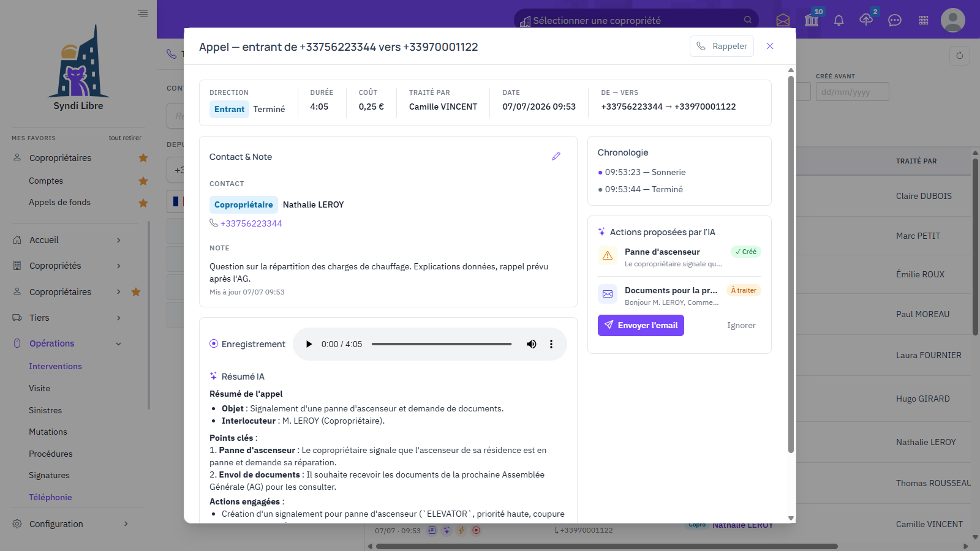This screenshot has width=980, height=551.
Task: Open the Documents email action item
Action: (x=679, y=296)
